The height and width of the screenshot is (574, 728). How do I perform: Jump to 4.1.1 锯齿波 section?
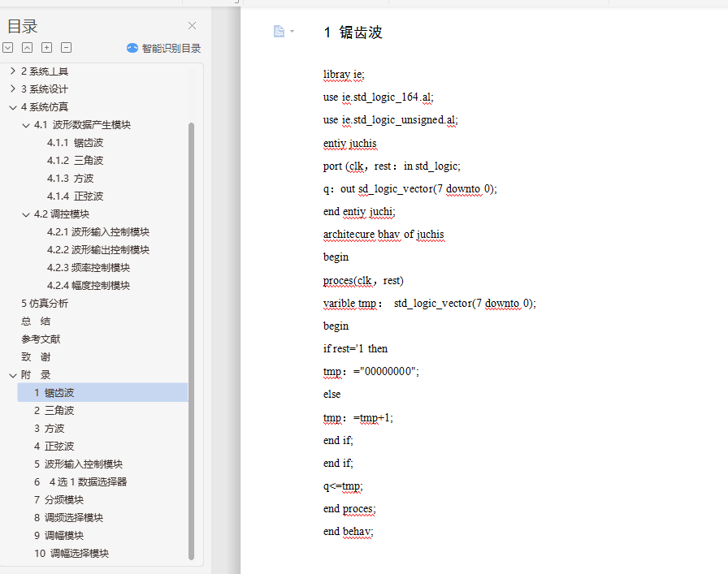click(75, 143)
